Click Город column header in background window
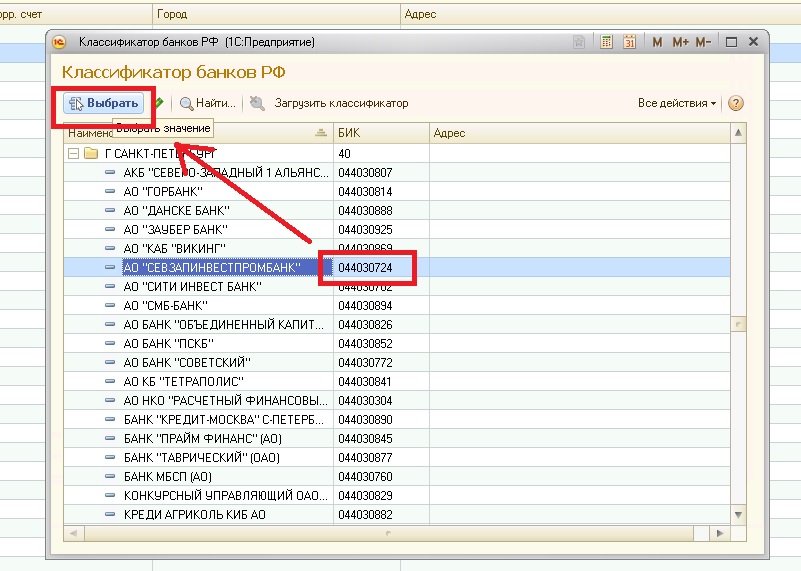801x571 pixels. (276, 14)
